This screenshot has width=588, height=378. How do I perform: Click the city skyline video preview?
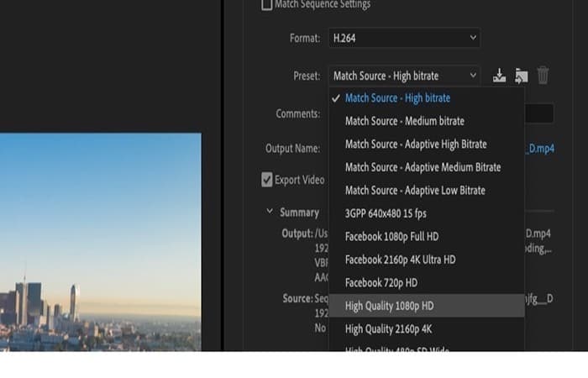(x=101, y=242)
